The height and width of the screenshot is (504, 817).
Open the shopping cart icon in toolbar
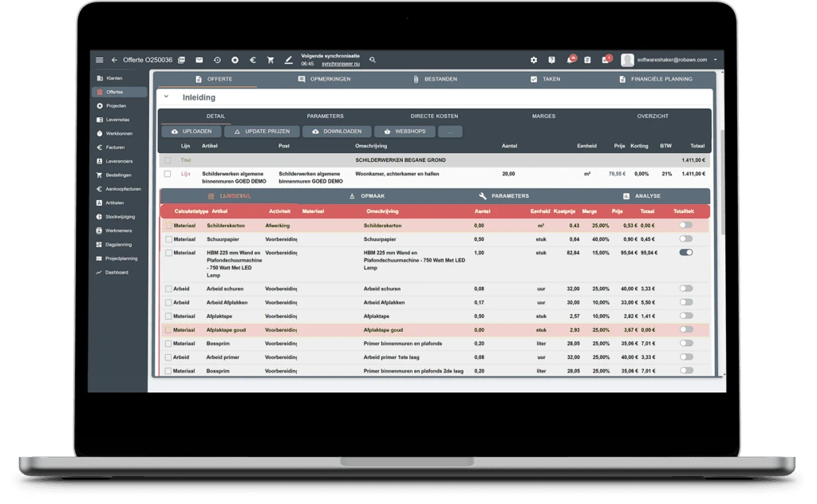point(270,60)
